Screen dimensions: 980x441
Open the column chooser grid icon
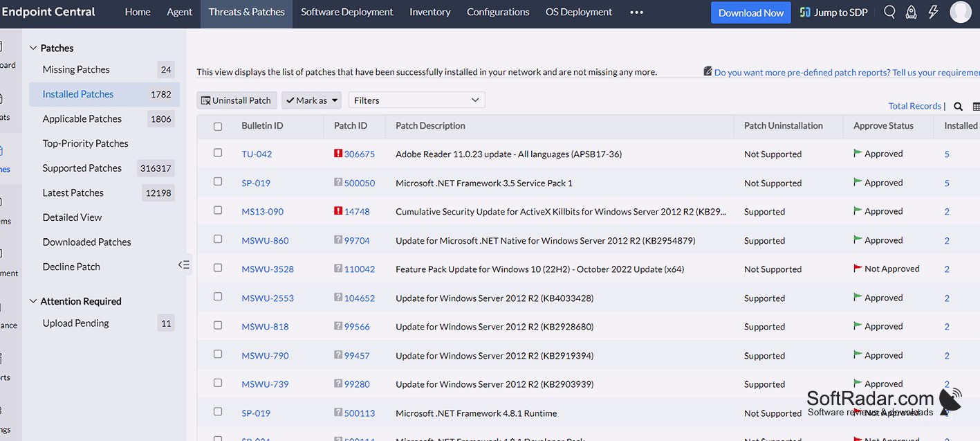976,107
